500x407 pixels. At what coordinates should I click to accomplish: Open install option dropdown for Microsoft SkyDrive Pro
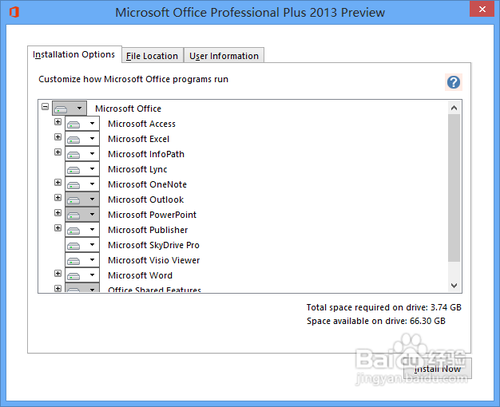pyautogui.click(x=82, y=245)
